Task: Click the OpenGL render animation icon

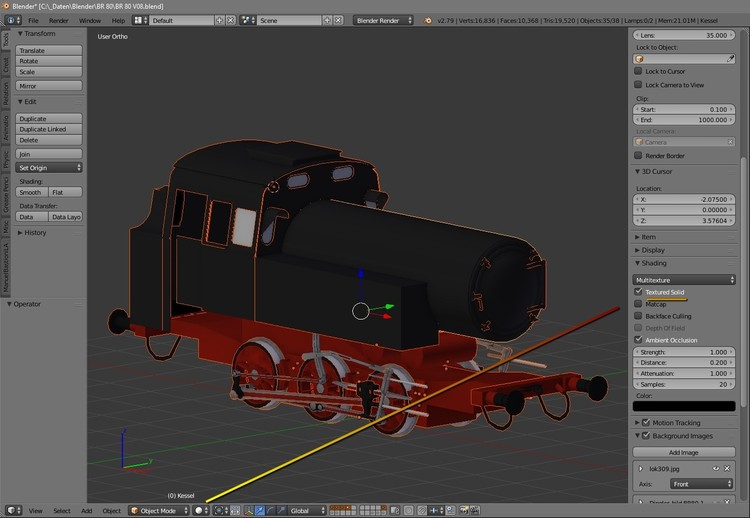Action: tap(475, 510)
